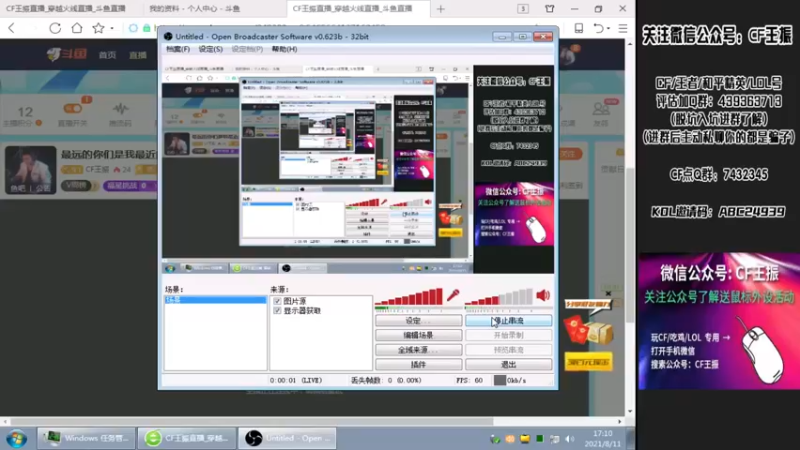Click the OBS logo in window title bar
The width and height of the screenshot is (800, 450).
tap(168, 37)
